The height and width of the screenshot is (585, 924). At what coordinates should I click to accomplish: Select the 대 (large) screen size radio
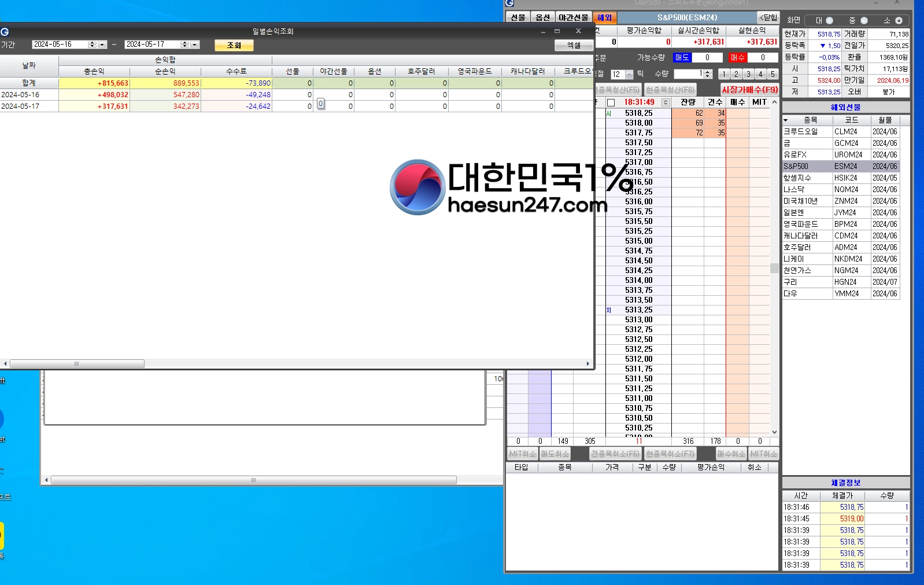click(x=829, y=20)
